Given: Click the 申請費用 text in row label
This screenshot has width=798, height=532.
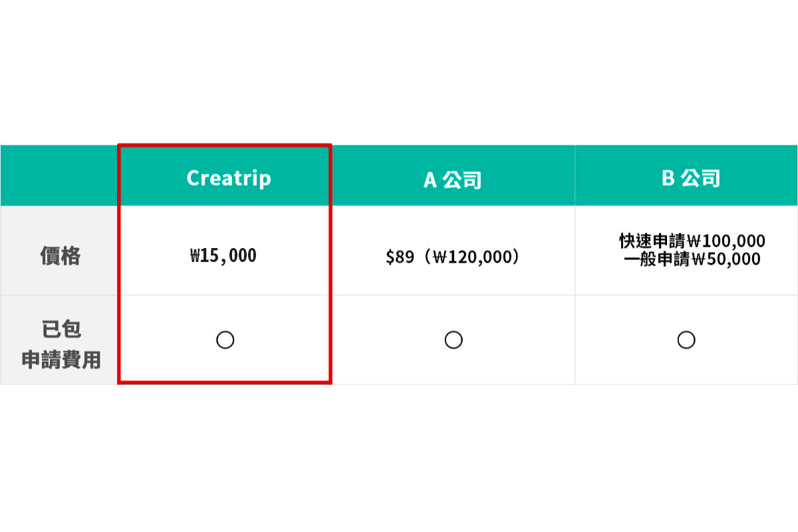Looking at the screenshot, I should pos(61,360).
